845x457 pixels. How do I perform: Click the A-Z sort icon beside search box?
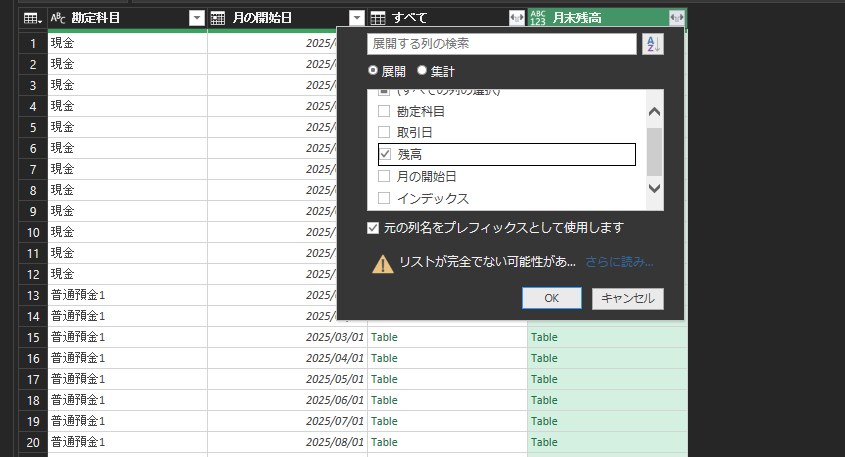652,44
